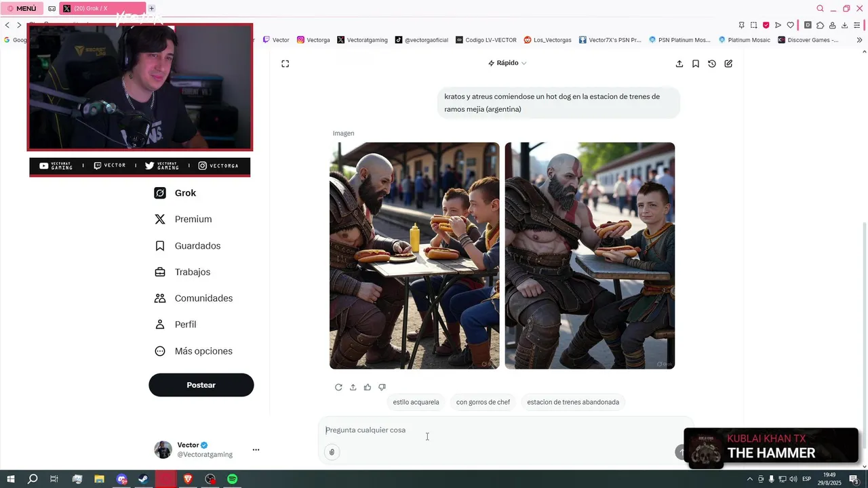Select the 'con gorros de chef' suggestion
This screenshot has height=488, width=868.
[483, 402]
